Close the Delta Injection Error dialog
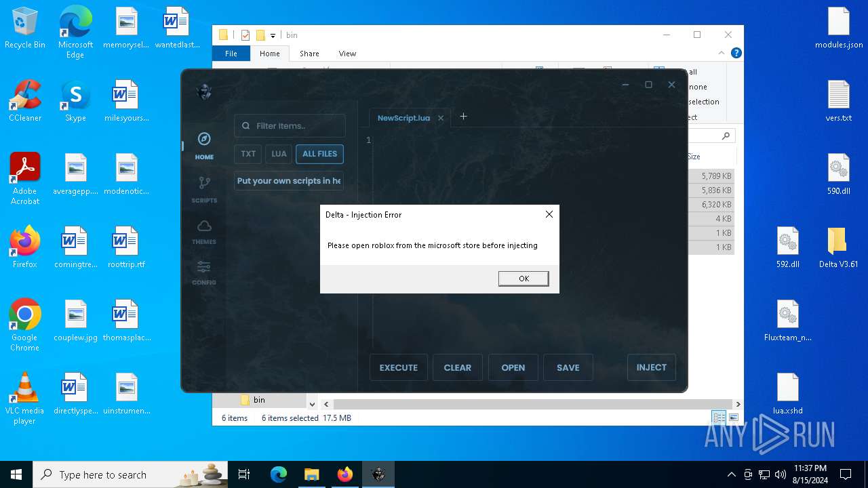 [549, 214]
